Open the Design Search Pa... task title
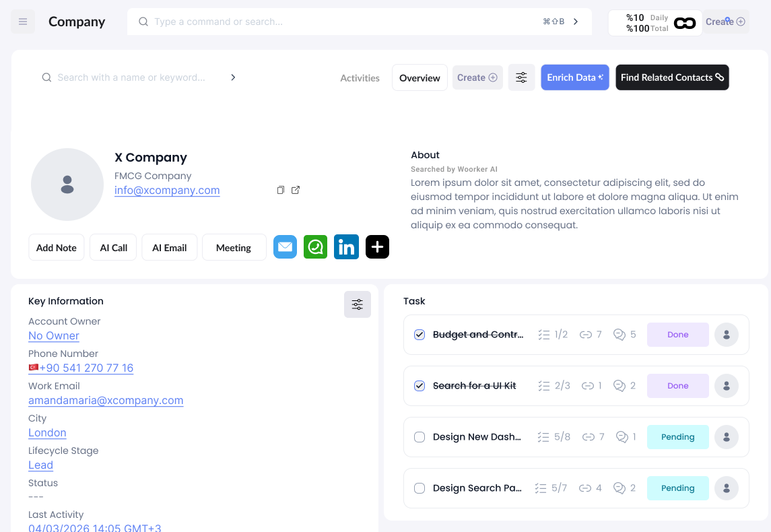This screenshot has width=771, height=532. click(x=477, y=488)
